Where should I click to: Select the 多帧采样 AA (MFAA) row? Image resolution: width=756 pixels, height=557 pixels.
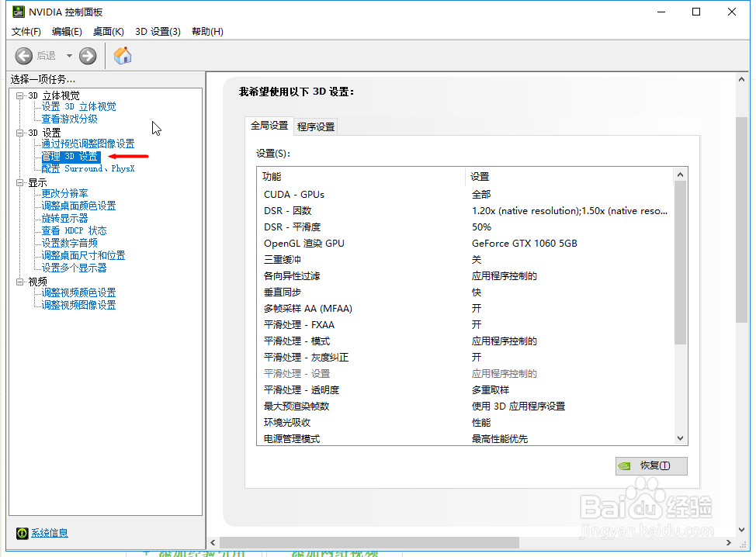tap(465, 309)
